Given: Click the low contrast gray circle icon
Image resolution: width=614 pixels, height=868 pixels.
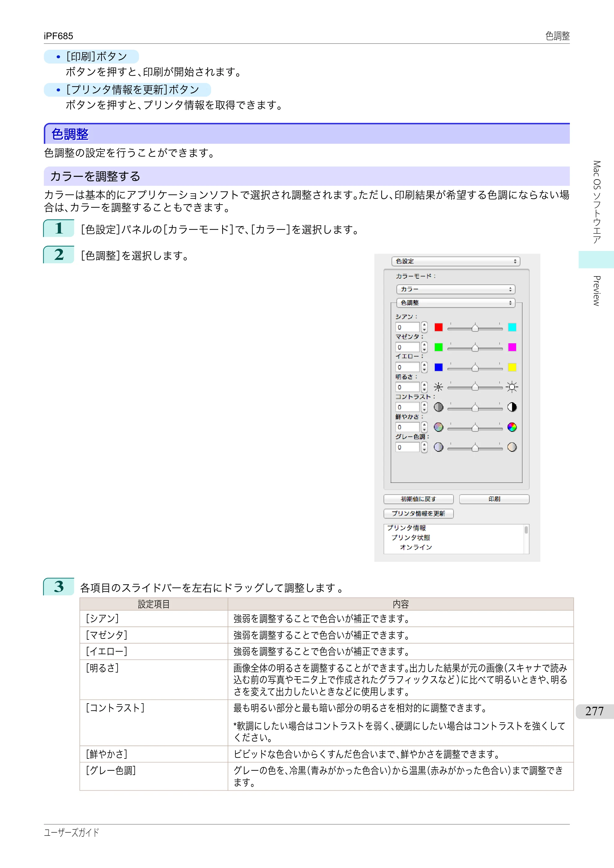Looking at the screenshot, I should pos(438,407).
